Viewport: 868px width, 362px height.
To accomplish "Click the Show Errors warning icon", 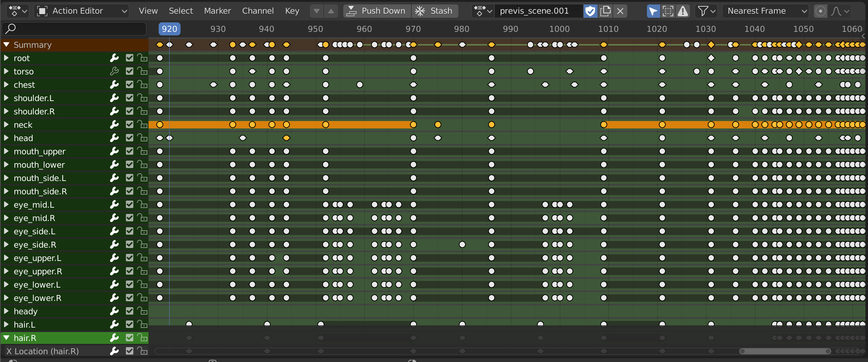I will pyautogui.click(x=682, y=11).
